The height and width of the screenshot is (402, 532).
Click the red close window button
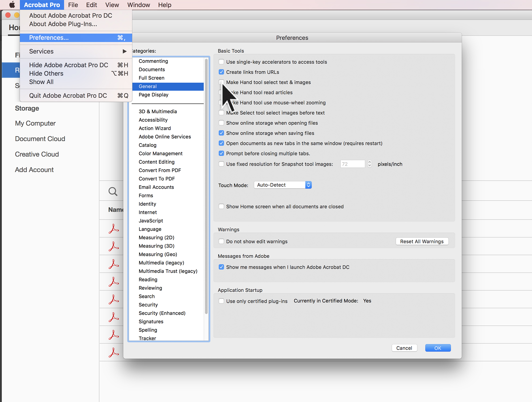(8, 15)
